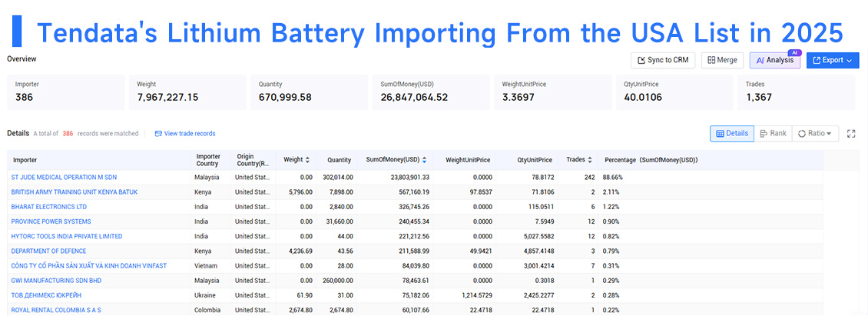Click the fullscreen expand icon
The image size is (868, 323).
[x=851, y=134]
